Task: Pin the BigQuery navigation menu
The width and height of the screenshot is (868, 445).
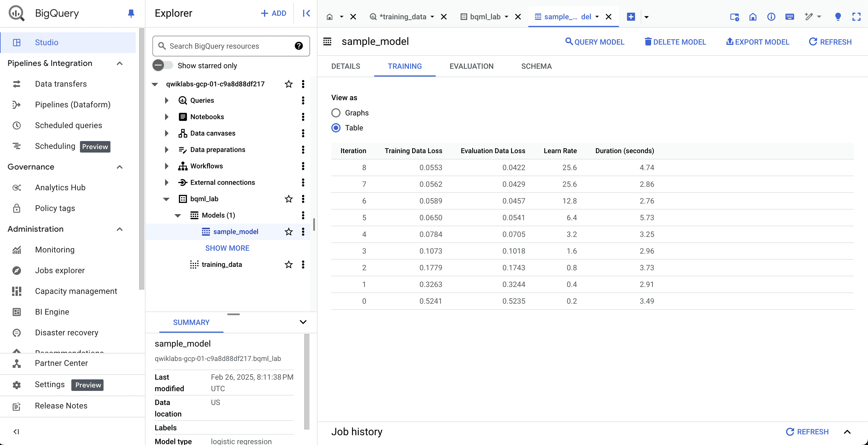Action: tap(131, 13)
